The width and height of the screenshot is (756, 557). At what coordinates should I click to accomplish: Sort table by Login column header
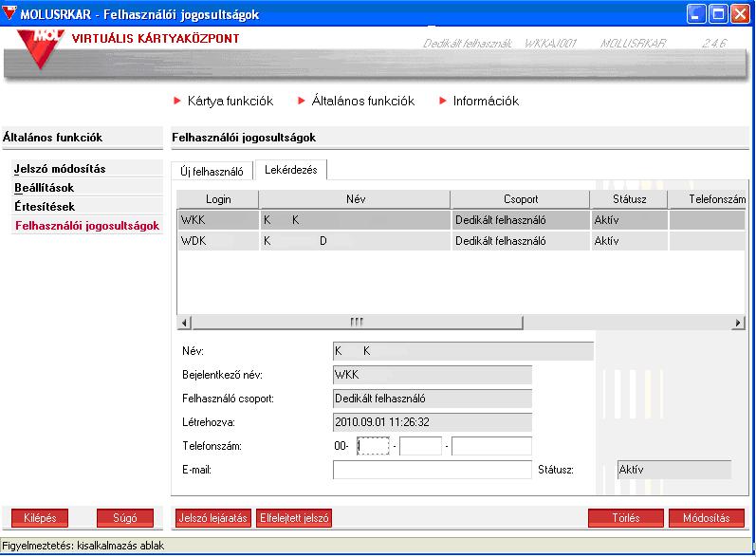point(218,199)
